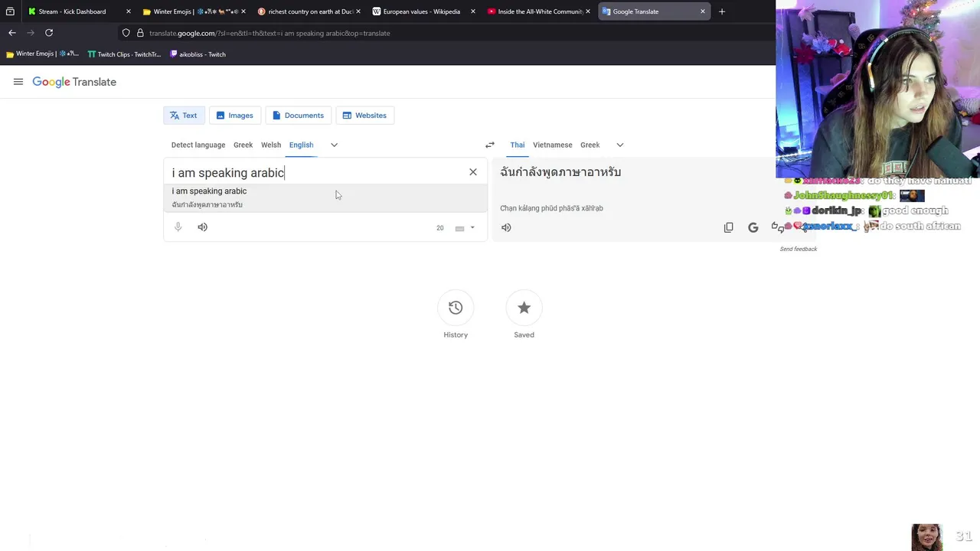
Task: Click the Thai translated text
Action: [x=560, y=172]
